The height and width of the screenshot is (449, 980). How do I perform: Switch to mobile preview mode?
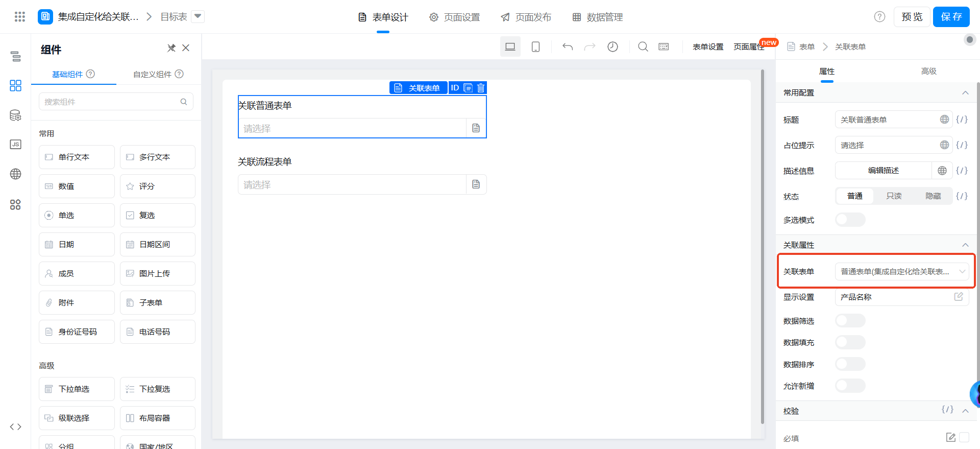click(x=535, y=46)
